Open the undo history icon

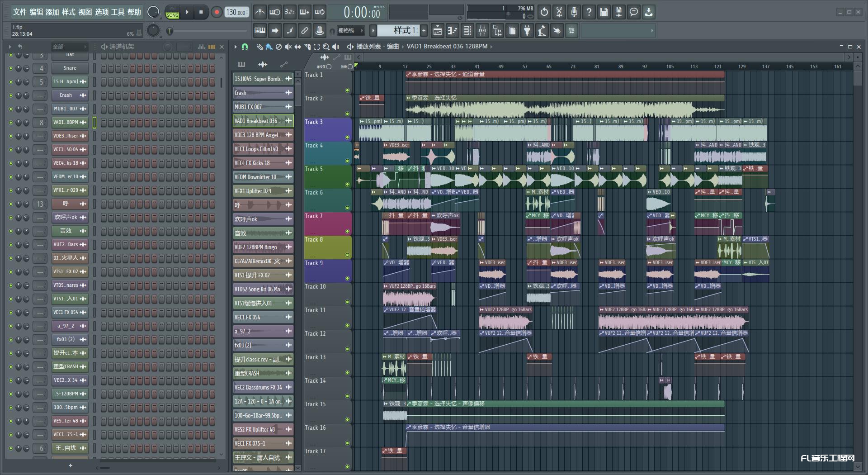click(544, 12)
